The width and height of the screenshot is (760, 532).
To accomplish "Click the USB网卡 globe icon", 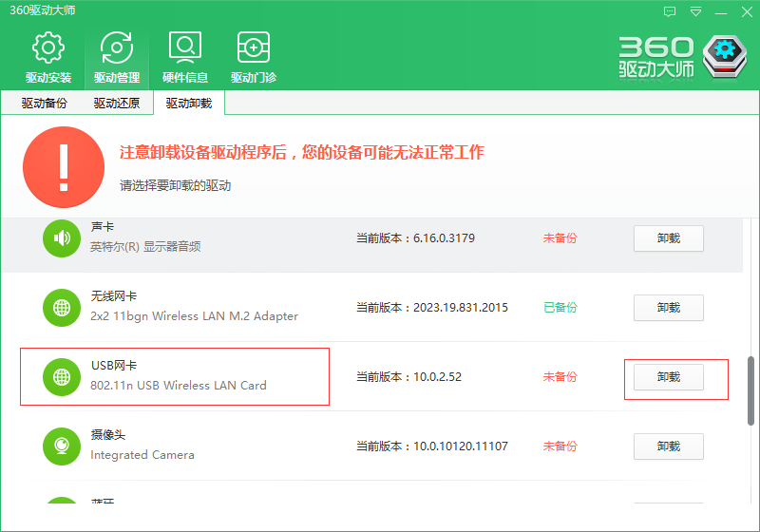I will (x=62, y=377).
